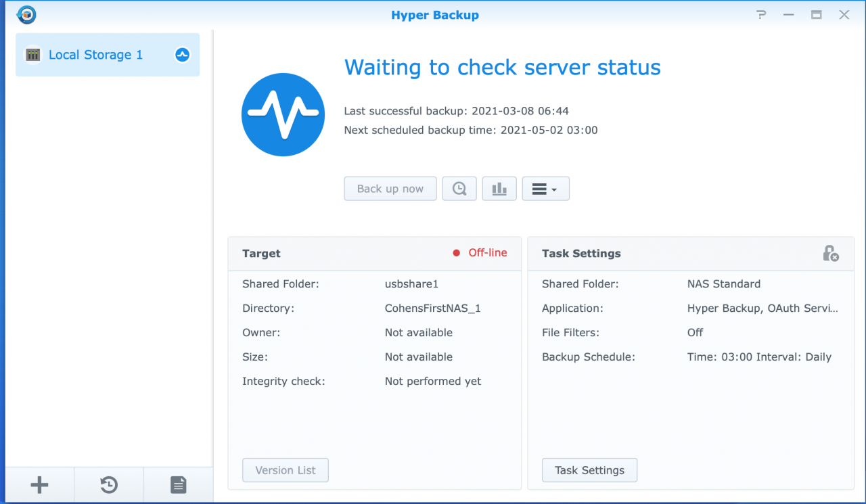Maximize the Hyper Backup window
This screenshot has height=504, width=866.
coord(817,14)
